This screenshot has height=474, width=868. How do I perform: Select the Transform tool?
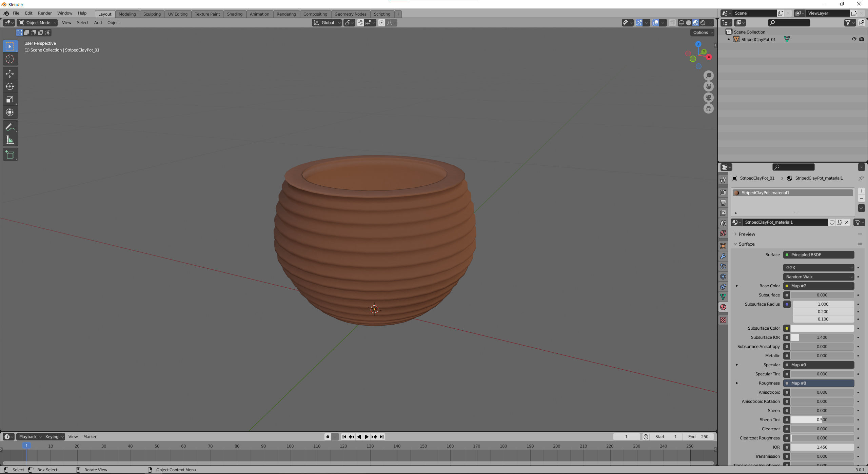coord(10,112)
